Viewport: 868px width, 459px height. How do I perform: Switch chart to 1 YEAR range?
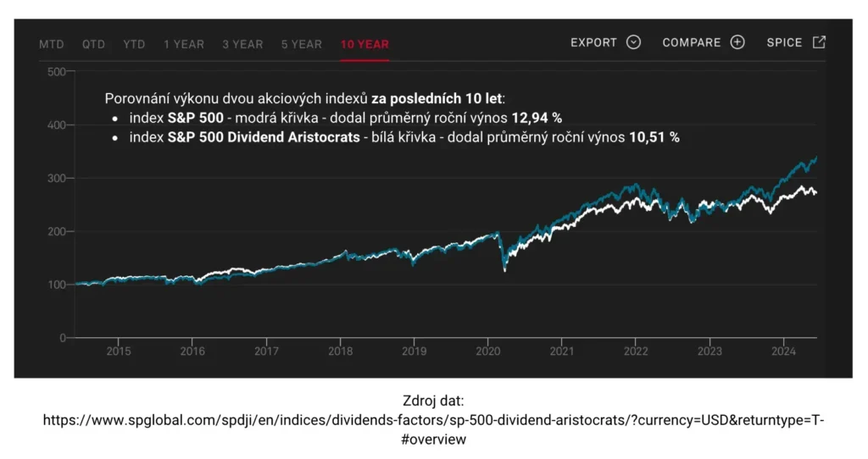184,44
